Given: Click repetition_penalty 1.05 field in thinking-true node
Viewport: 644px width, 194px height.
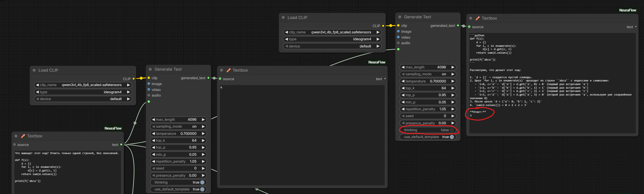Looking at the screenshot, I should pos(178,161).
